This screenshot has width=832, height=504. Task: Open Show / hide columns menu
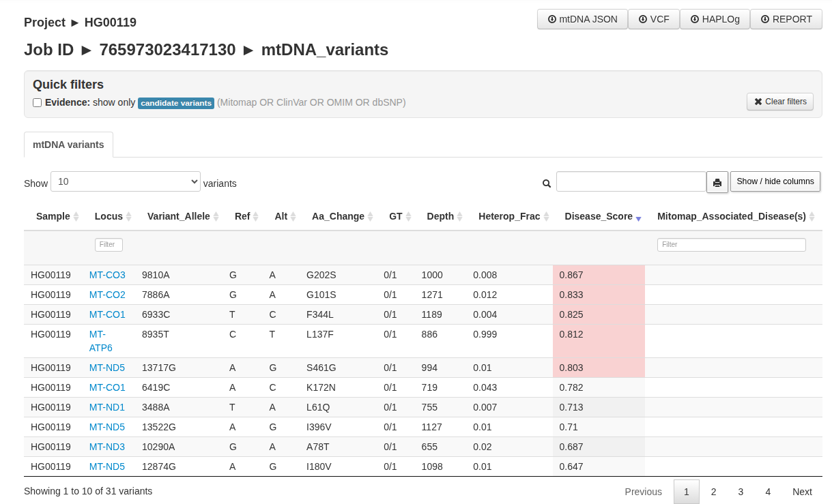[x=775, y=181]
